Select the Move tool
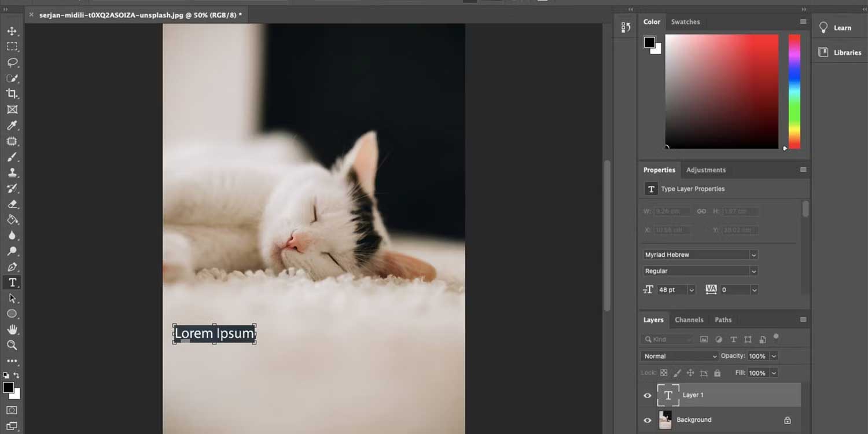This screenshot has width=868, height=434. point(12,31)
